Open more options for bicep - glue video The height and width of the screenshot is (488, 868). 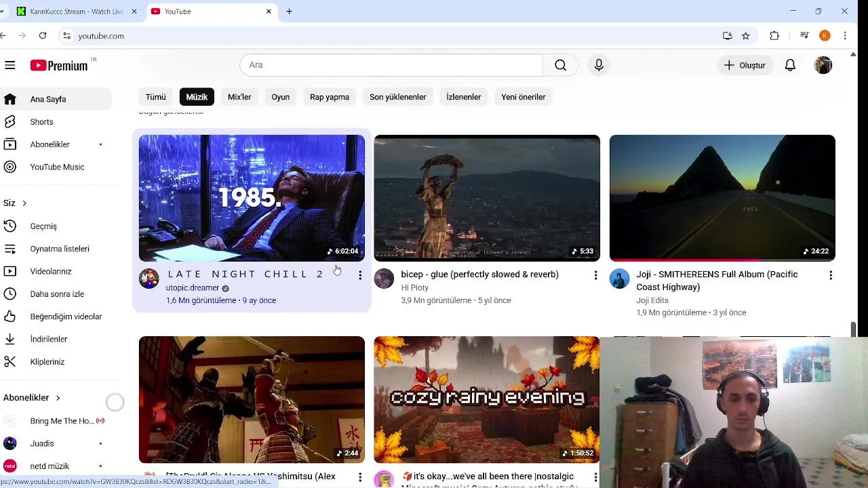pos(595,275)
